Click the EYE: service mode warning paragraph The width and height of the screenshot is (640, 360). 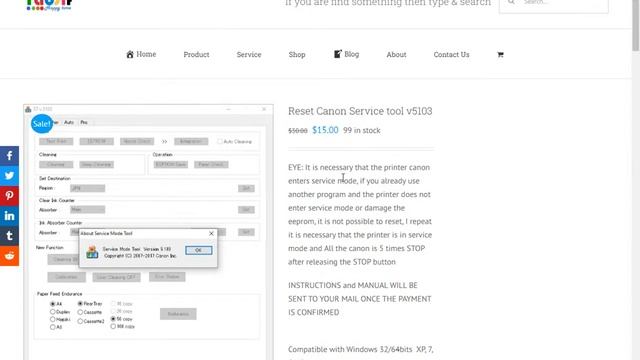pyautogui.click(x=360, y=215)
